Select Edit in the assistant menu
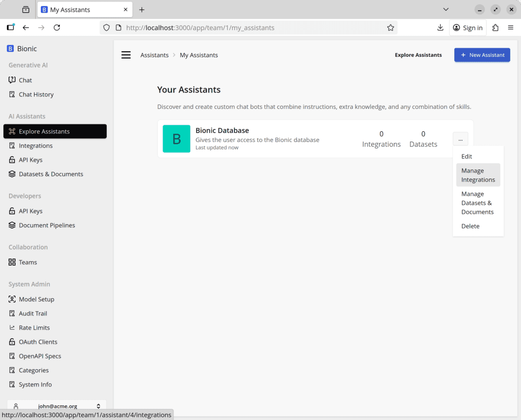521x420 pixels. click(466, 156)
